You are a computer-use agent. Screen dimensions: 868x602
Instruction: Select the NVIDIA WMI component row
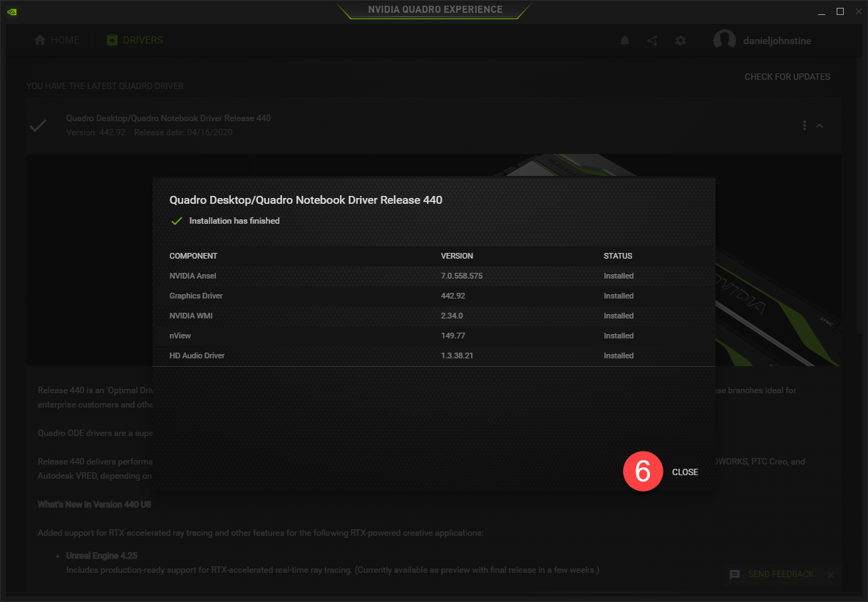coord(434,316)
